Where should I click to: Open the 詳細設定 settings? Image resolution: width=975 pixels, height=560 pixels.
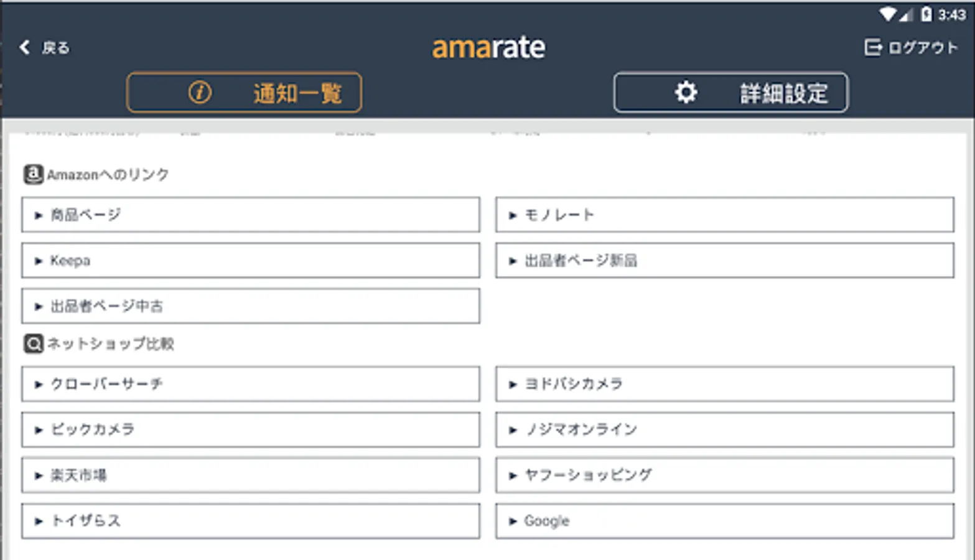[730, 91]
